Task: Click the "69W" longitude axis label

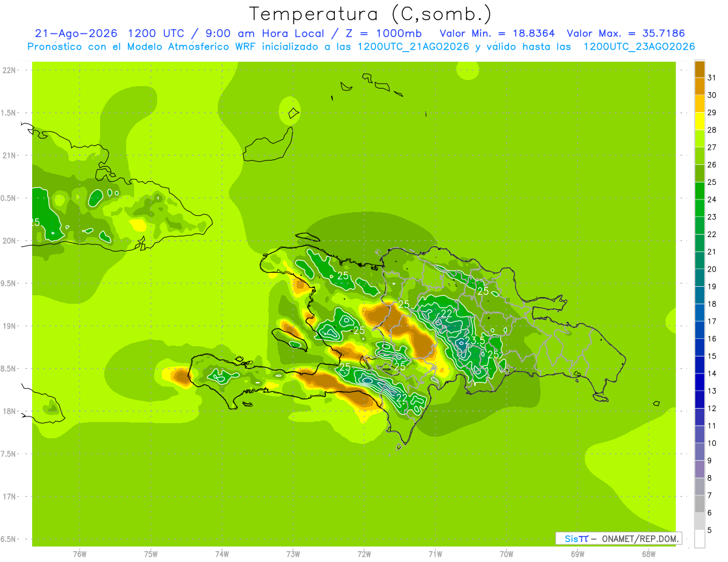Action: click(578, 554)
